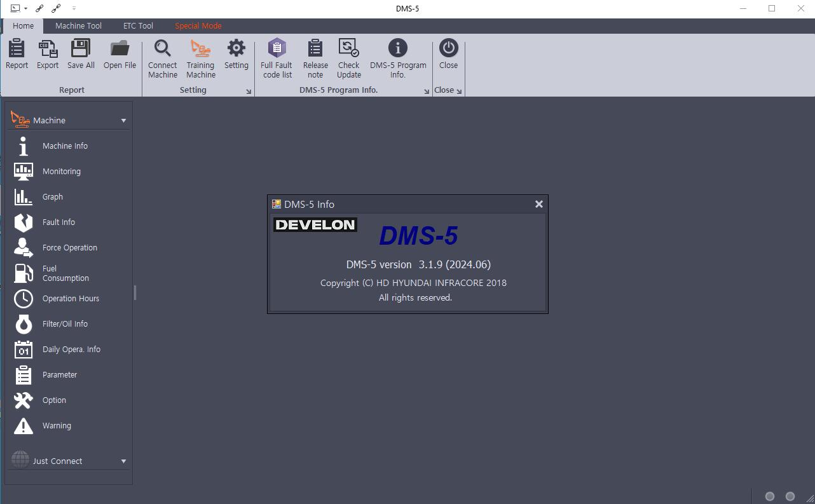Viewport: 815px width, 504px height.
Task: Switch to the Machine Tool tab
Action: 78,25
